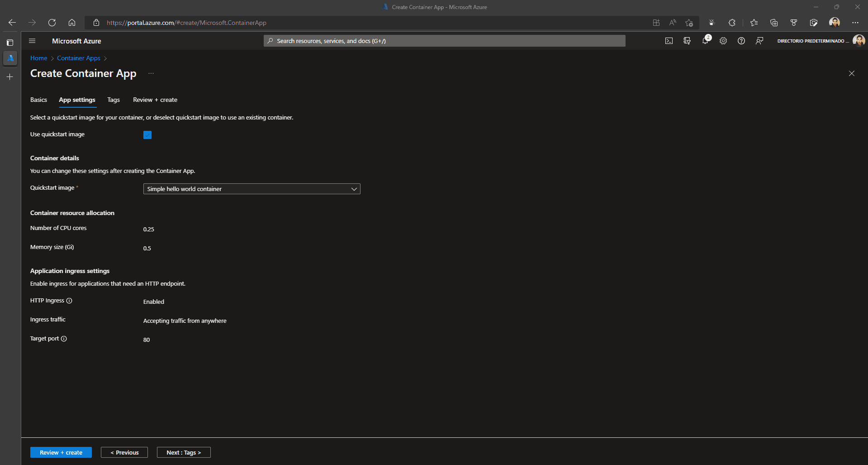Image resolution: width=868 pixels, height=465 pixels.
Task: Reload the page with refresh icon
Action: pyautogui.click(x=52, y=23)
